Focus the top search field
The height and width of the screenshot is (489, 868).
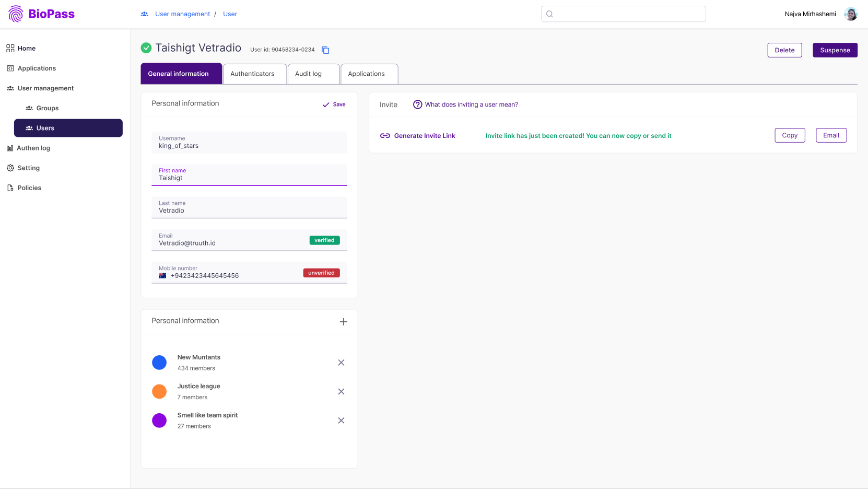pos(624,14)
